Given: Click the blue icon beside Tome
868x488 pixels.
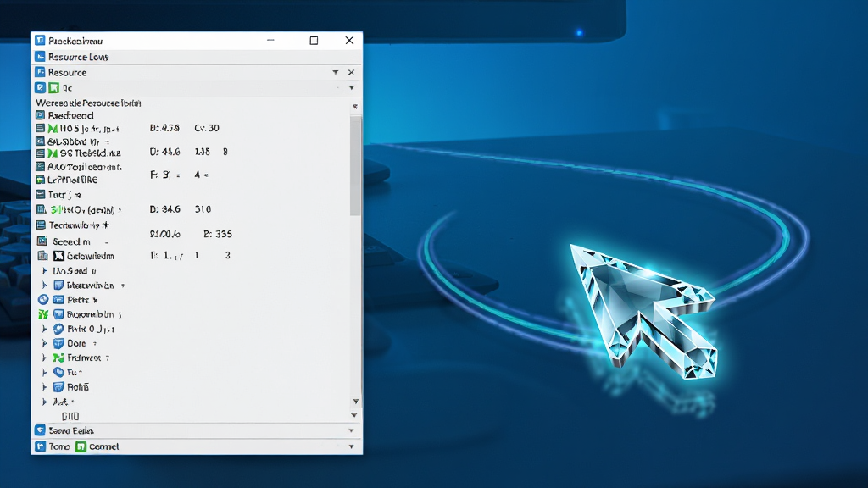Looking at the screenshot, I should [x=40, y=446].
